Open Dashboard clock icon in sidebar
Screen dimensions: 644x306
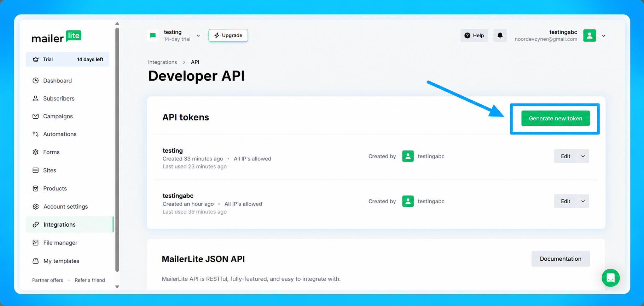pyautogui.click(x=35, y=80)
